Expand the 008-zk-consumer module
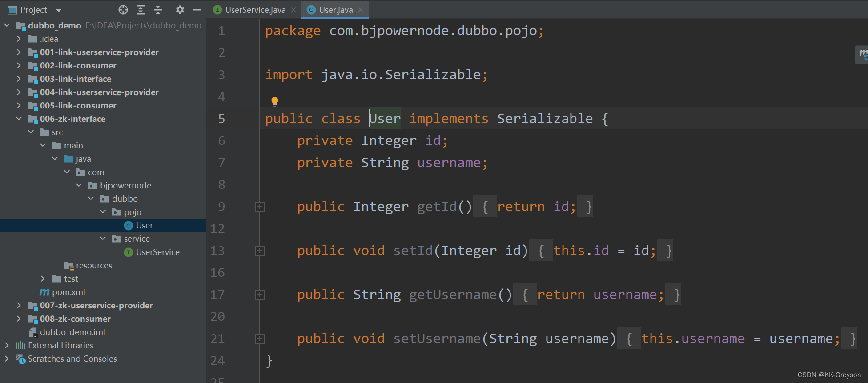Image resolution: width=868 pixels, height=383 pixels. coord(19,319)
